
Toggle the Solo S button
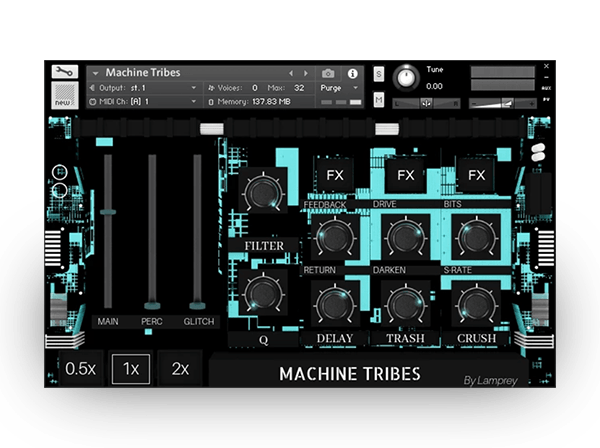[x=378, y=73]
